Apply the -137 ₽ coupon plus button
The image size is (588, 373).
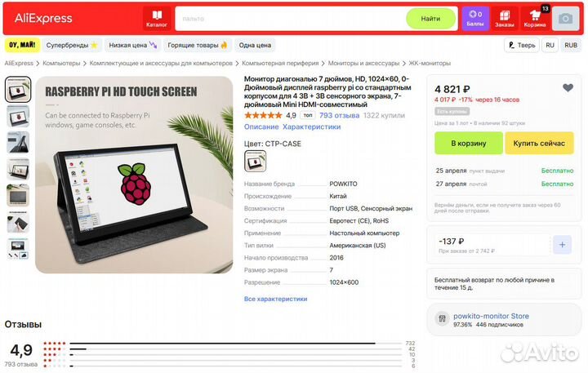(562, 245)
